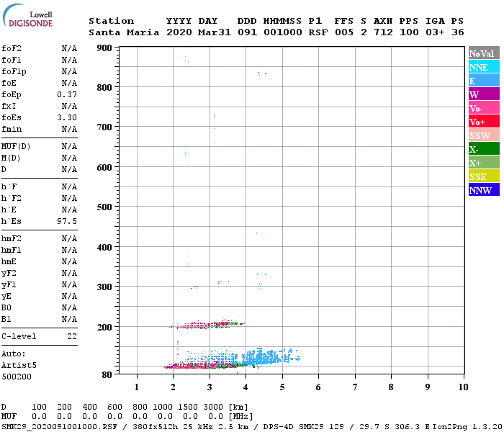This screenshot has width=504, height=432.
Task: Click the P1 value RSF
Action: pyautogui.click(x=318, y=32)
